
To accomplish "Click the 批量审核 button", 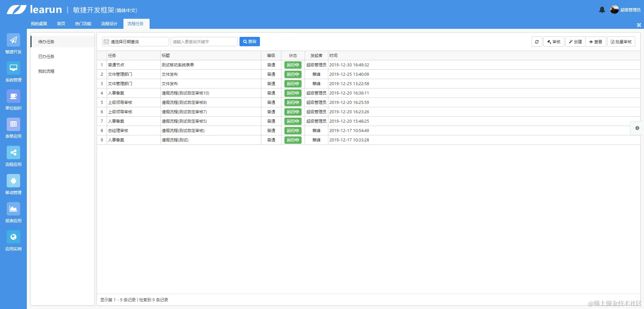I will pos(621,42).
